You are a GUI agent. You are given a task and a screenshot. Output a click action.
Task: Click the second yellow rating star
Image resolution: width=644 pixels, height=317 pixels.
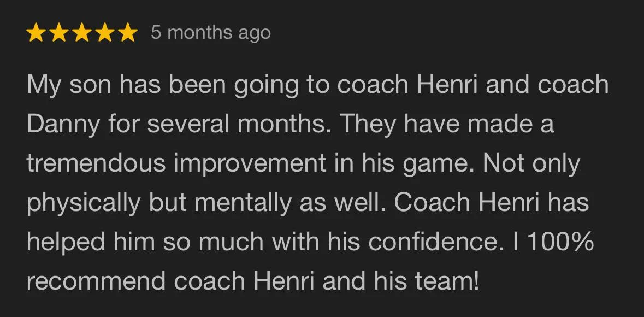59,33
